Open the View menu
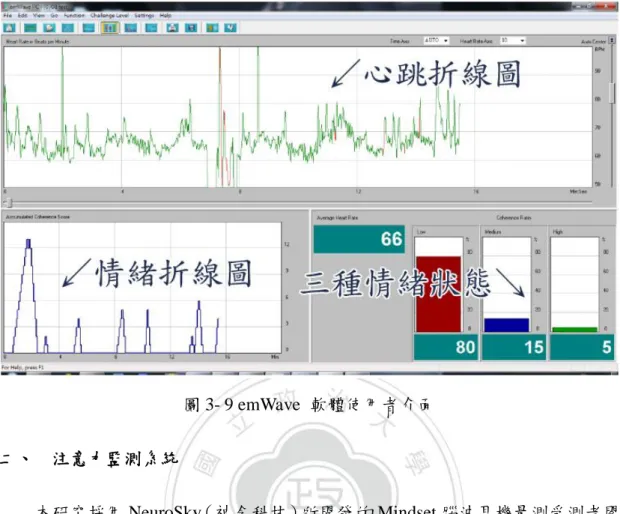 (x=39, y=15)
